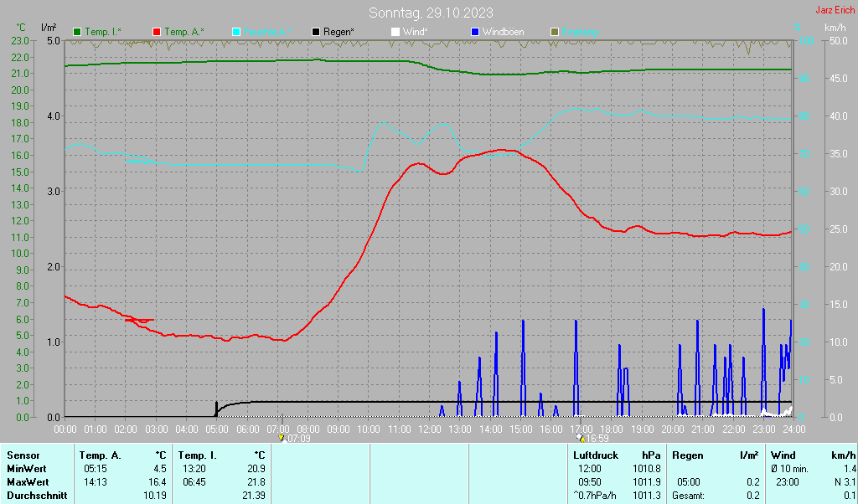Click the '16:59' sunset time label
858x504 pixels.
click(x=597, y=439)
